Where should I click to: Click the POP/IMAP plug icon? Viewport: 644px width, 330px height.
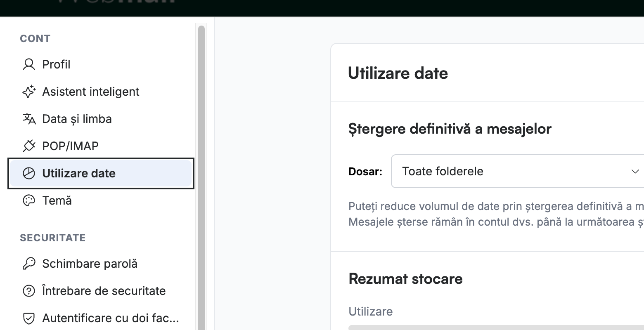pos(28,146)
